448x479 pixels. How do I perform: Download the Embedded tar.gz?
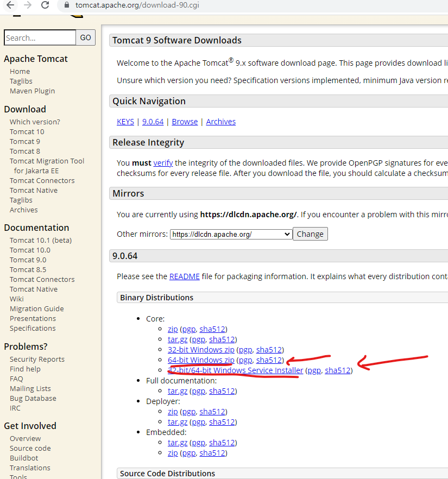click(178, 443)
